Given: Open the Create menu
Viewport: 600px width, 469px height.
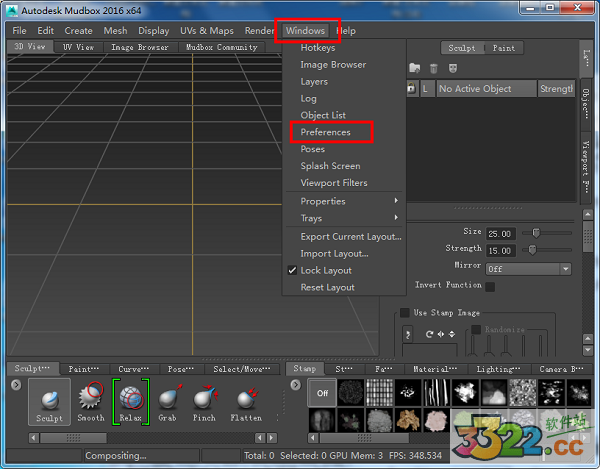Looking at the screenshot, I should (78, 31).
